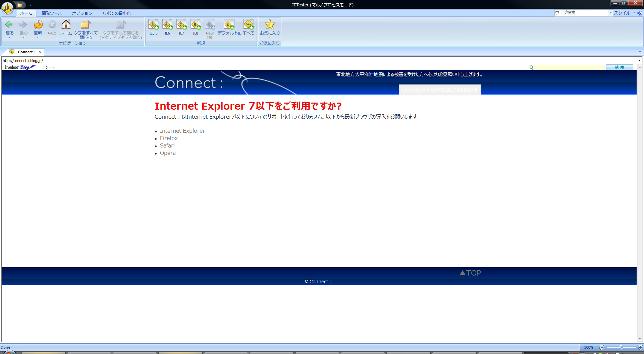The height and width of the screenshot is (354, 644).
Task: Expand the quick access toolbar customize arrow
Action: (30, 5)
